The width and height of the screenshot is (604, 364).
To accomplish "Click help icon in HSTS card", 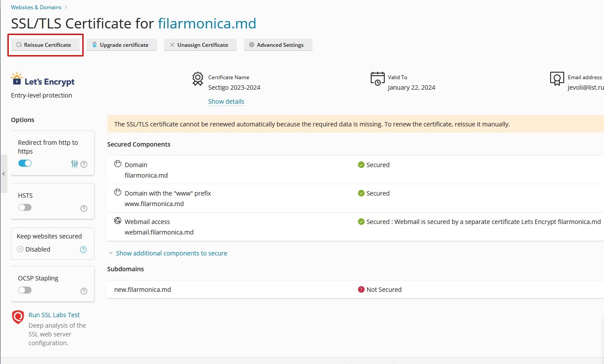I will 84,209.
